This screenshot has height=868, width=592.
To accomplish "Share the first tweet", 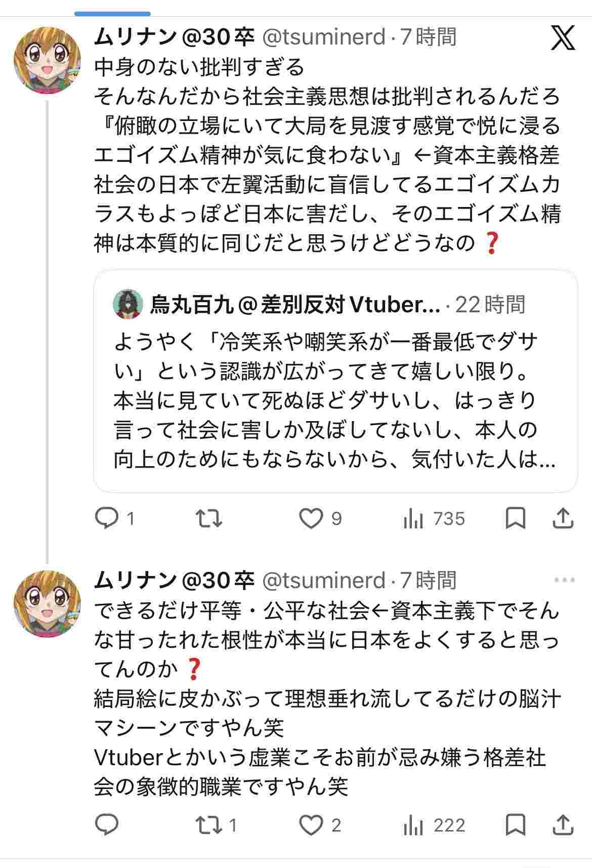I will 563,519.
